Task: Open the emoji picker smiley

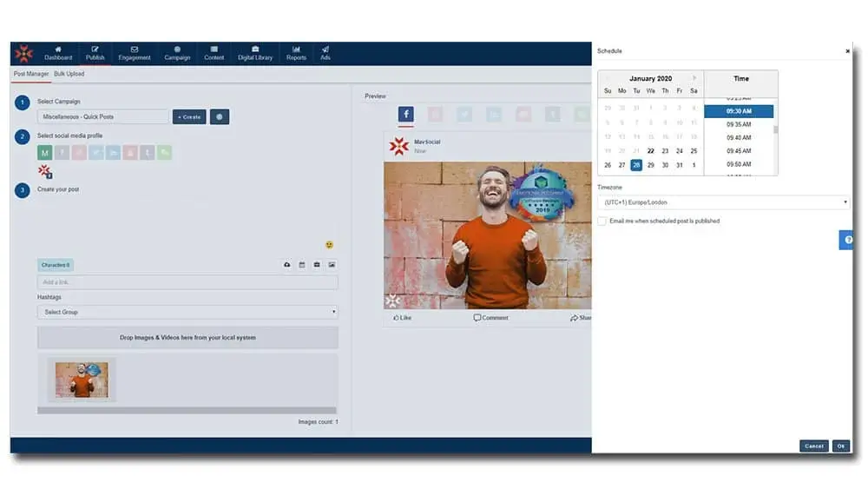Action: 329,245
